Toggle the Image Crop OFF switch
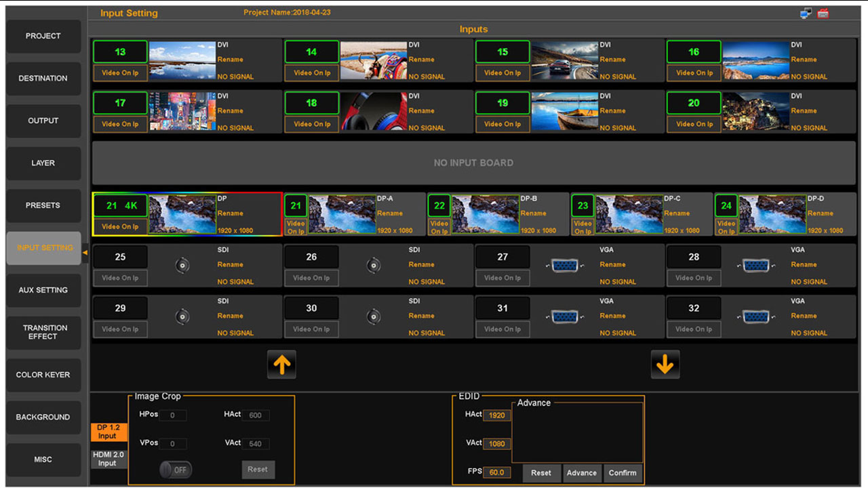868x494 pixels. point(176,470)
